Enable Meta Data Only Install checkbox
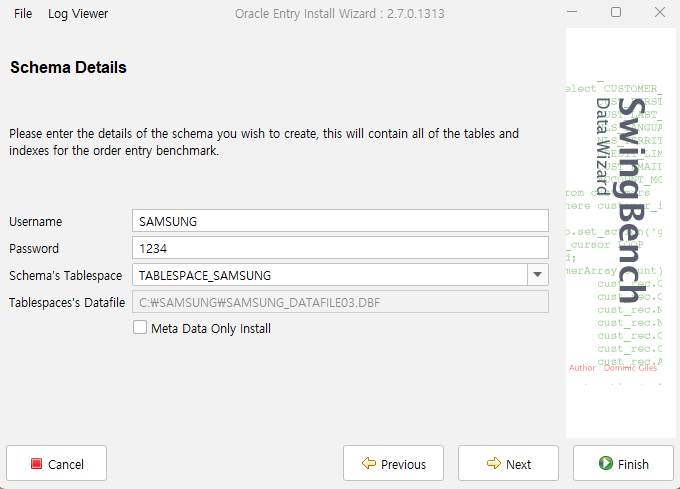 [x=140, y=328]
